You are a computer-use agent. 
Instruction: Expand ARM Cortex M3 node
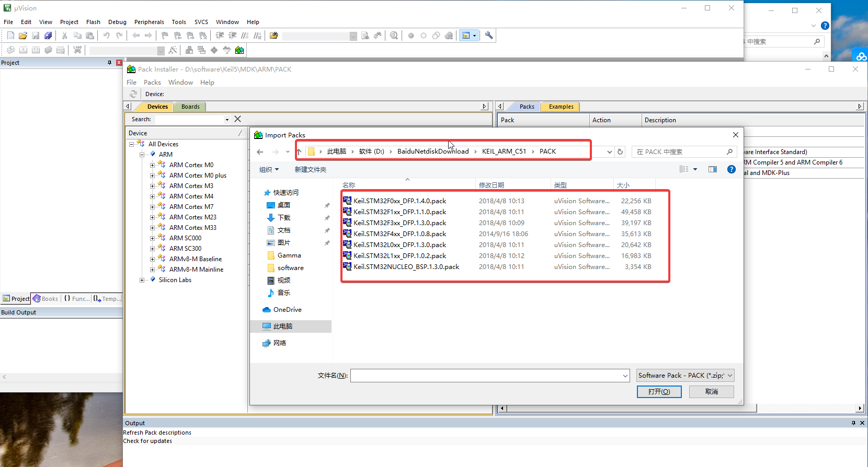tap(152, 186)
